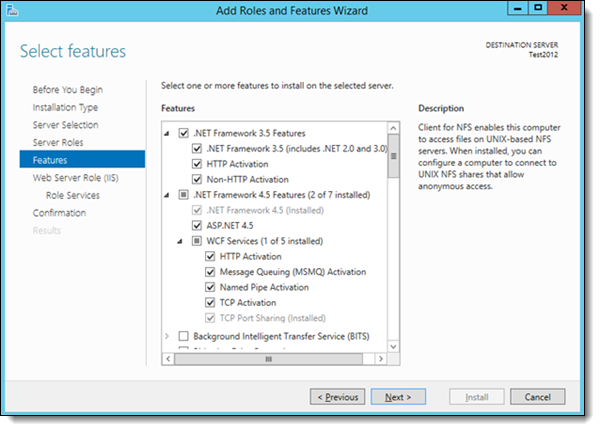Toggle the Named Pipe Activation checkbox

pos(210,286)
